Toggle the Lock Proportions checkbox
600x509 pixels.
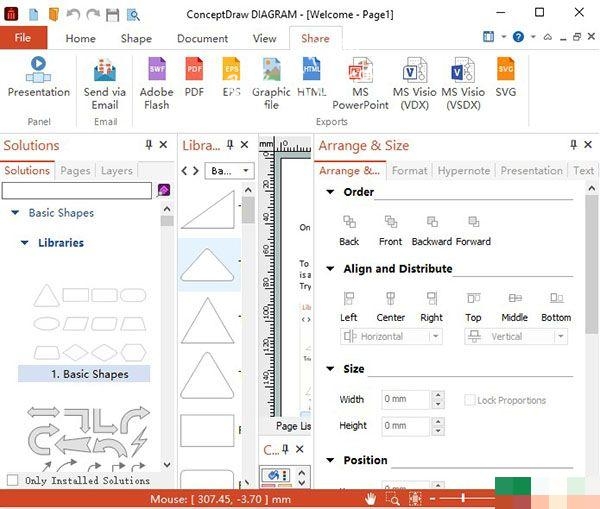[x=469, y=400]
